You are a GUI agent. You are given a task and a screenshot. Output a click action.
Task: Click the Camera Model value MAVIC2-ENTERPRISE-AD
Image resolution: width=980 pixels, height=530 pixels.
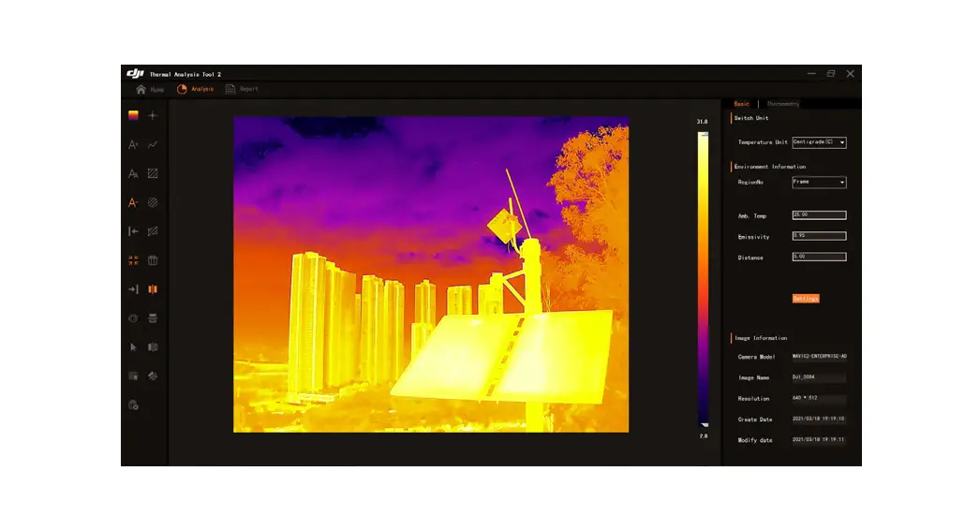[x=820, y=356]
